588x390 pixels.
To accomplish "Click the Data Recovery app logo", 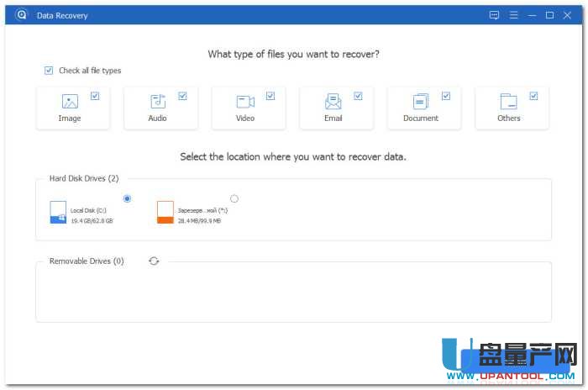I will pyautogui.click(x=21, y=15).
